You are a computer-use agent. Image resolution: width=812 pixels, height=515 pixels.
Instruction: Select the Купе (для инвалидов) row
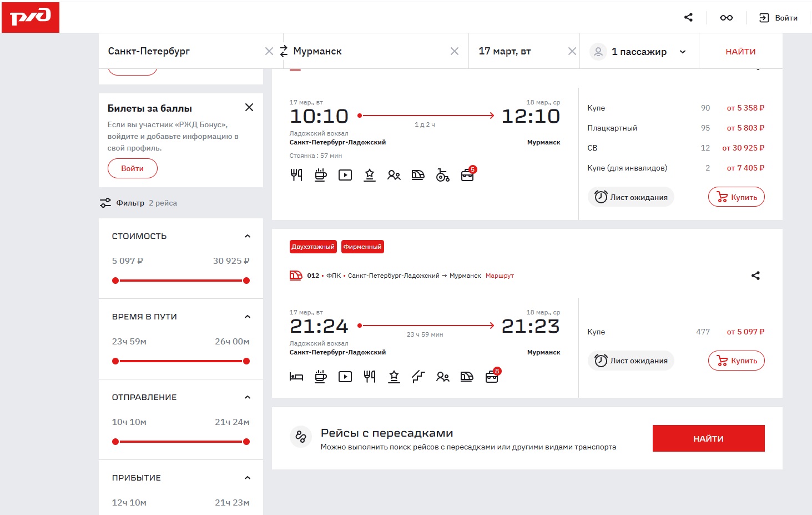(x=676, y=168)
